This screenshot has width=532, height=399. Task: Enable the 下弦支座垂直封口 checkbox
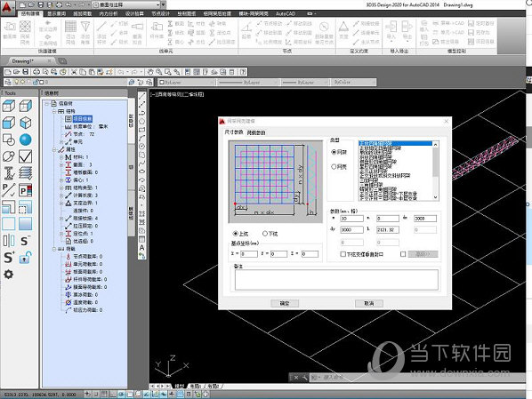tap(343, 254)
